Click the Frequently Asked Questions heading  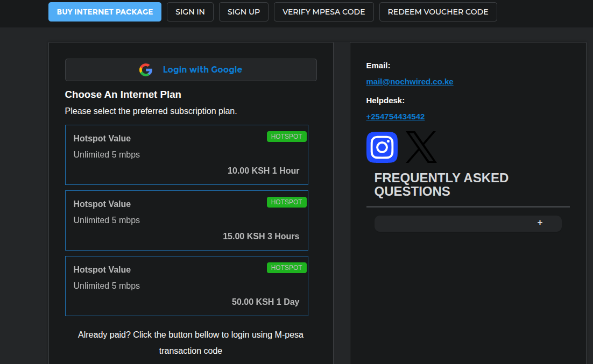click(x=441, y=184)
